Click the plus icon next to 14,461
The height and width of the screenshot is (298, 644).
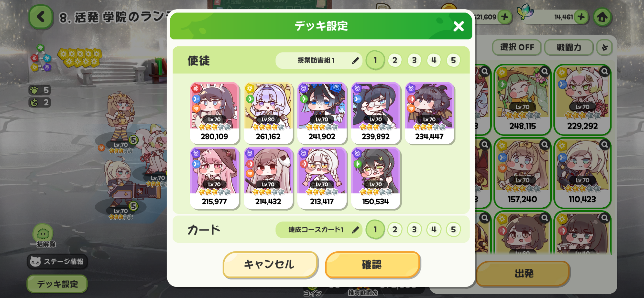581,17
